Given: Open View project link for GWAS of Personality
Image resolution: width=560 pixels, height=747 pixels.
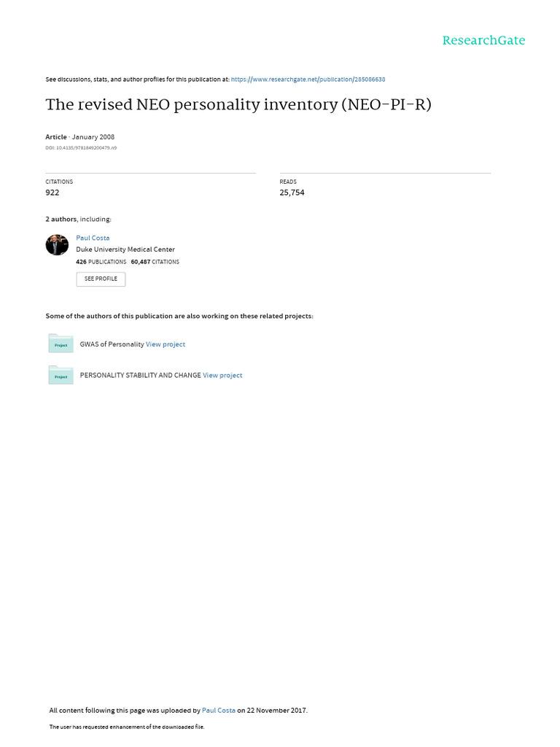Looking at the screenshot, I should [166, 344].
